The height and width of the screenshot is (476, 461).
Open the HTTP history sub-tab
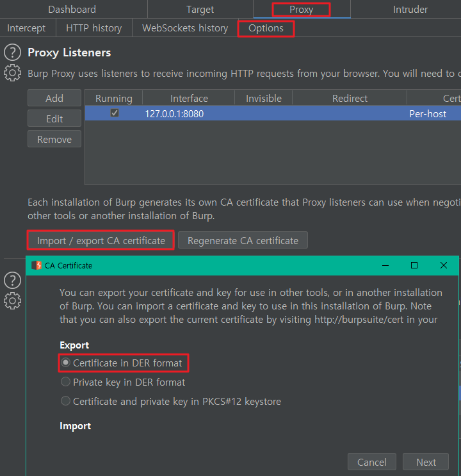pos(94,28)
